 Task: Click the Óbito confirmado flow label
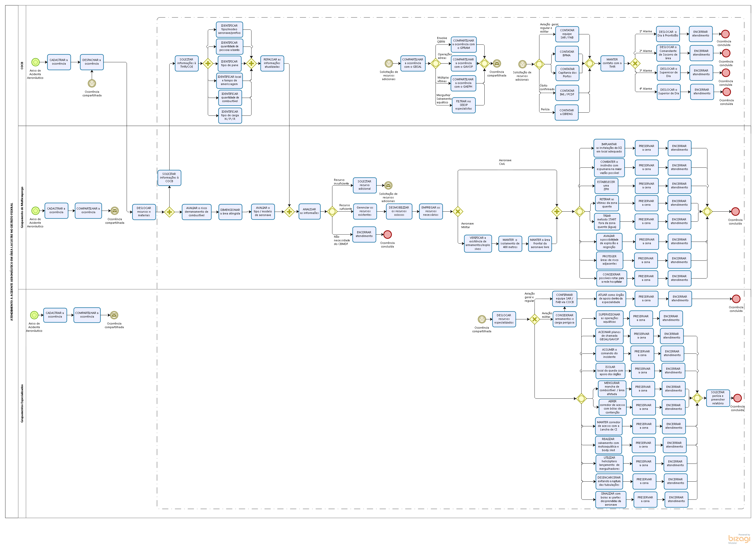547,88
